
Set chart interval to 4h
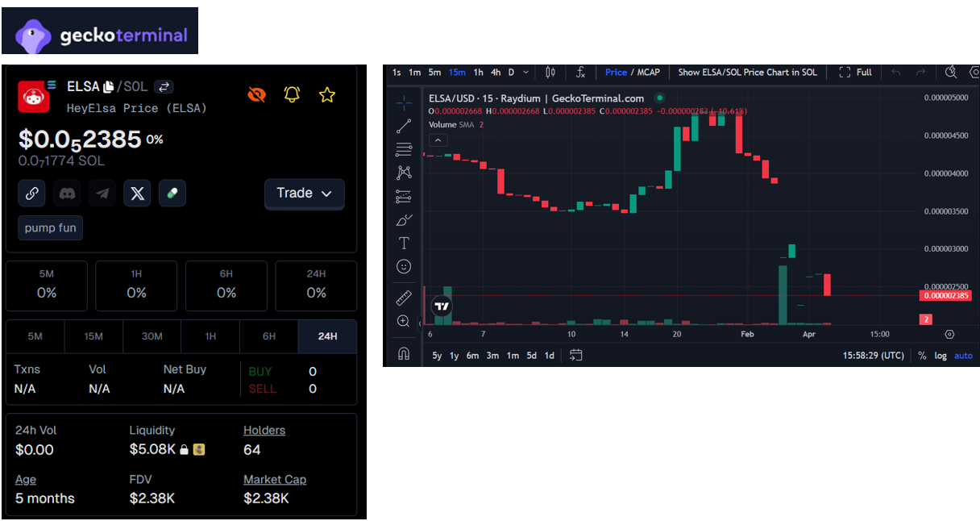[496, 72]
